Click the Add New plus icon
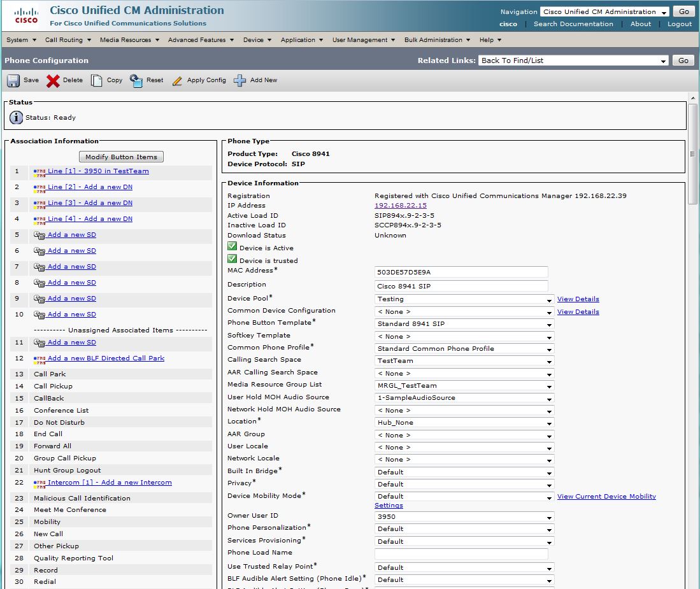 (x=240, y=81)
